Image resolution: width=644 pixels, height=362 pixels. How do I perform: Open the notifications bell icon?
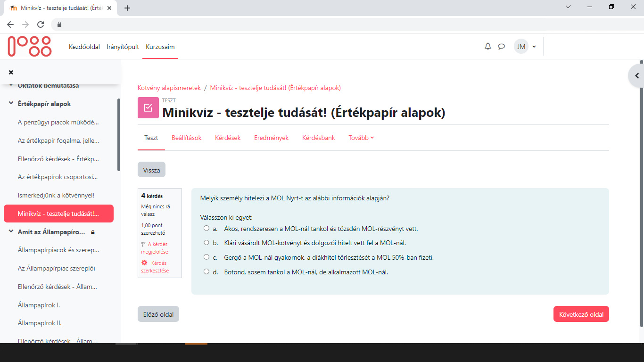[487, 46]
